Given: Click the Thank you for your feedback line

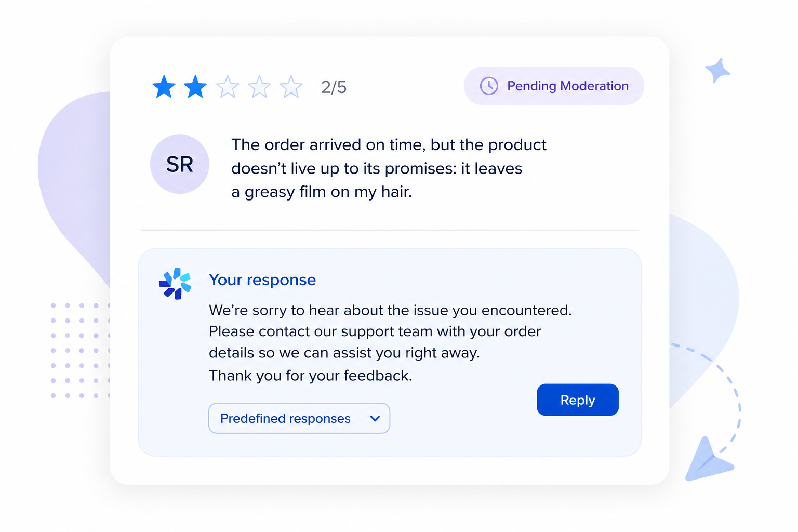Looking at the screenshot, I should [x=311, y=376].
